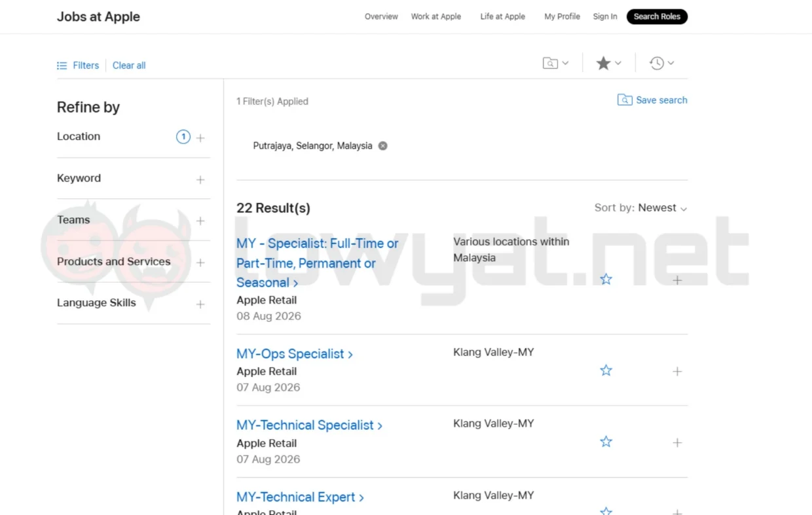The width and height of the screenshot is (812, 515).
Task: Expand the MY-Ops Specialist row details
Action: (x=677, y=371)
